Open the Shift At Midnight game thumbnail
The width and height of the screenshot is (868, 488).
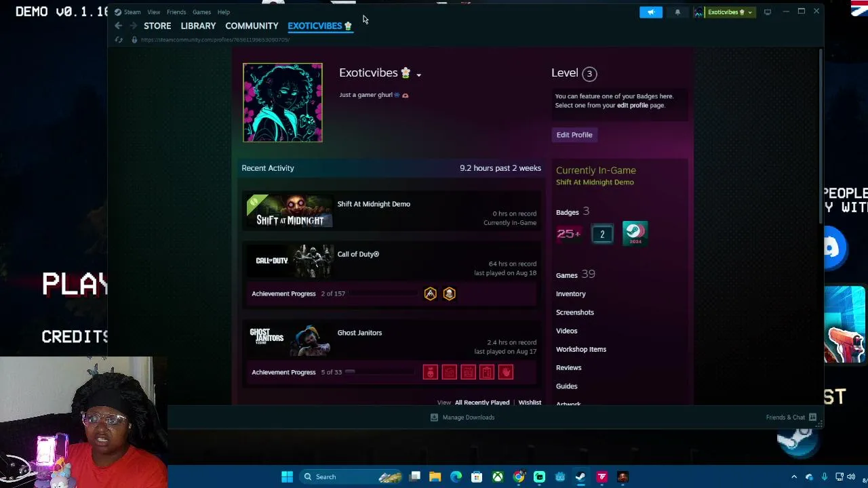tap(290, 211)
